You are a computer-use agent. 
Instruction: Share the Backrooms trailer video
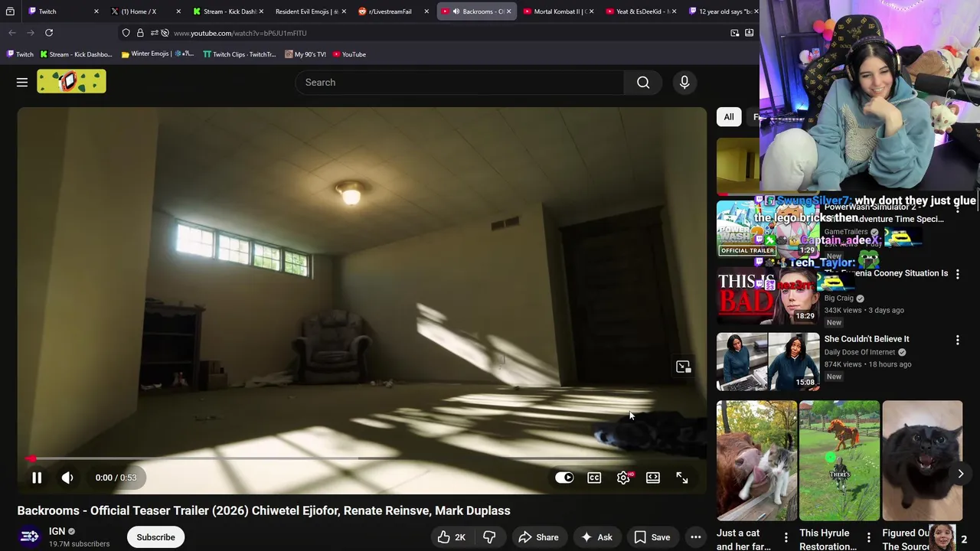[x=538, y=537]
